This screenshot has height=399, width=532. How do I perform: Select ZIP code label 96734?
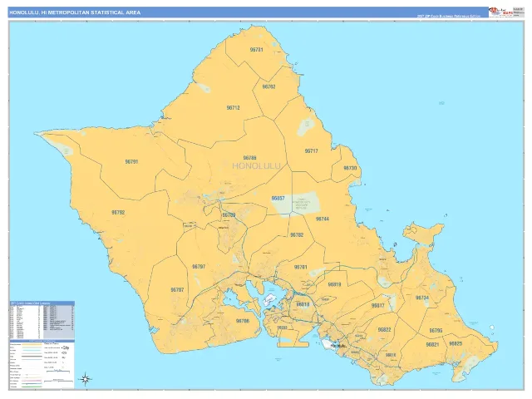point(422,298)
